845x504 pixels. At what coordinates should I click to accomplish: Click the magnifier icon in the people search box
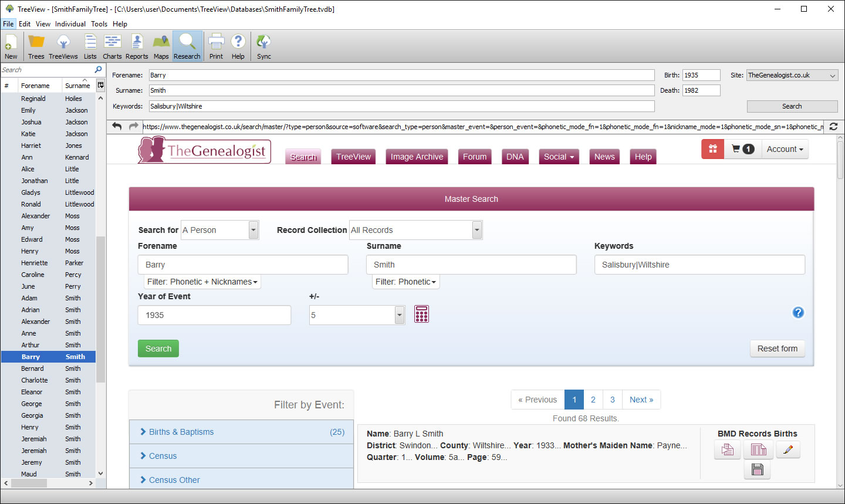point(98,70)
